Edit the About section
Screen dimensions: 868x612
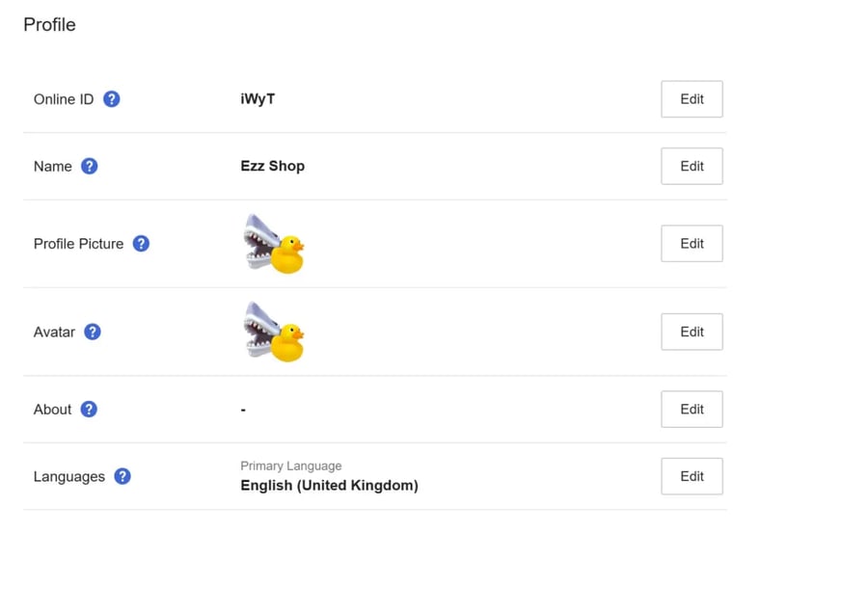coord(692,410)
